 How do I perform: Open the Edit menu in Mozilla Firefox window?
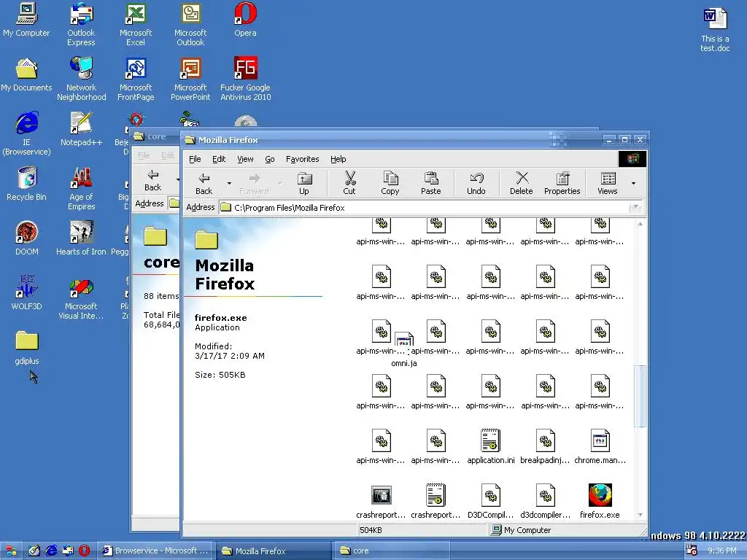pos(219,159)
